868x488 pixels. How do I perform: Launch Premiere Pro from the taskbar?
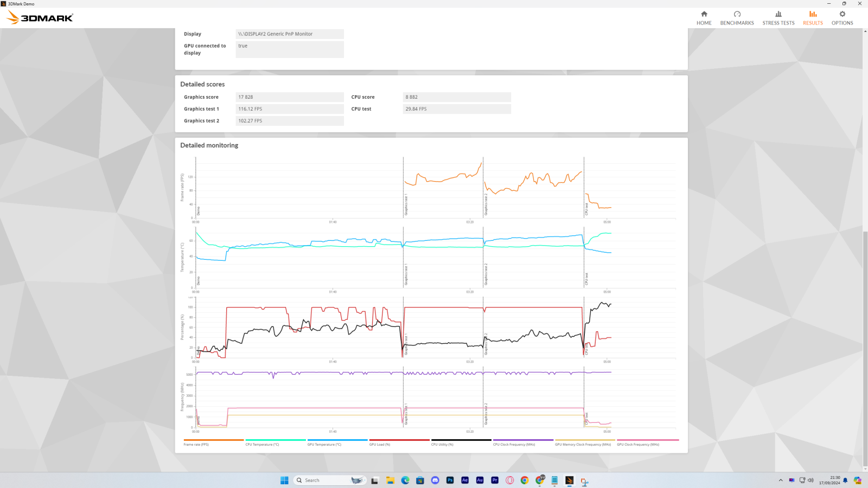tap(495, 480)
